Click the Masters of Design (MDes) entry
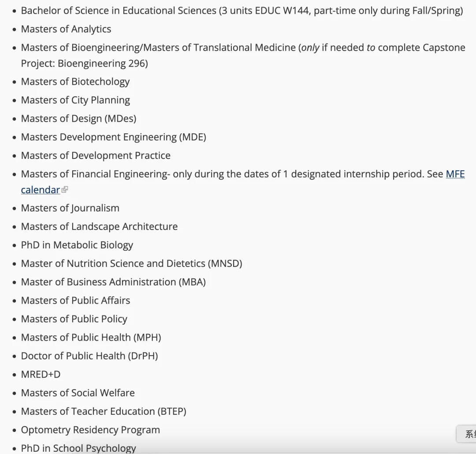 tap(78, 119)
